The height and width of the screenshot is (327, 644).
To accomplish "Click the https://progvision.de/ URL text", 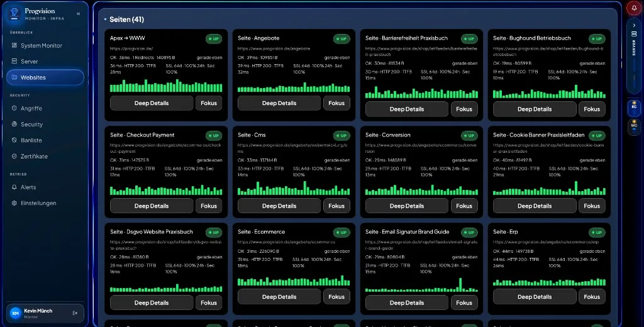I will pos(131,48).
